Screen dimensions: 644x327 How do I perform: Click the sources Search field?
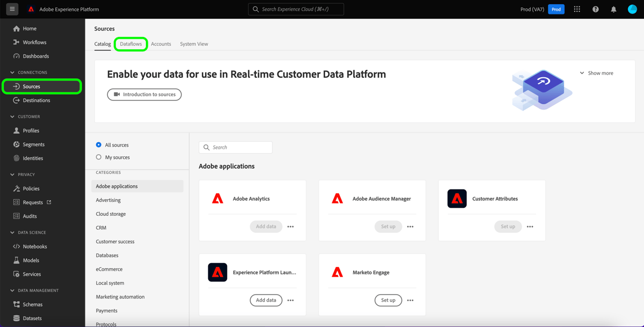[235, 147]
